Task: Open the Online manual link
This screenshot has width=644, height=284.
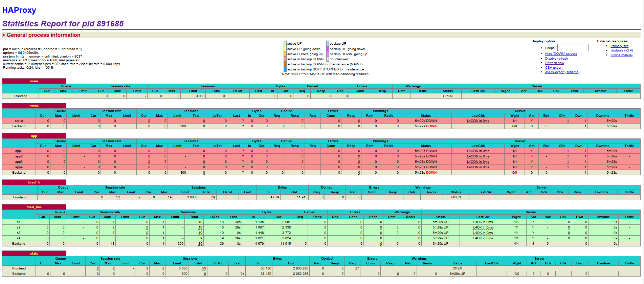Action: coord(621,55)
